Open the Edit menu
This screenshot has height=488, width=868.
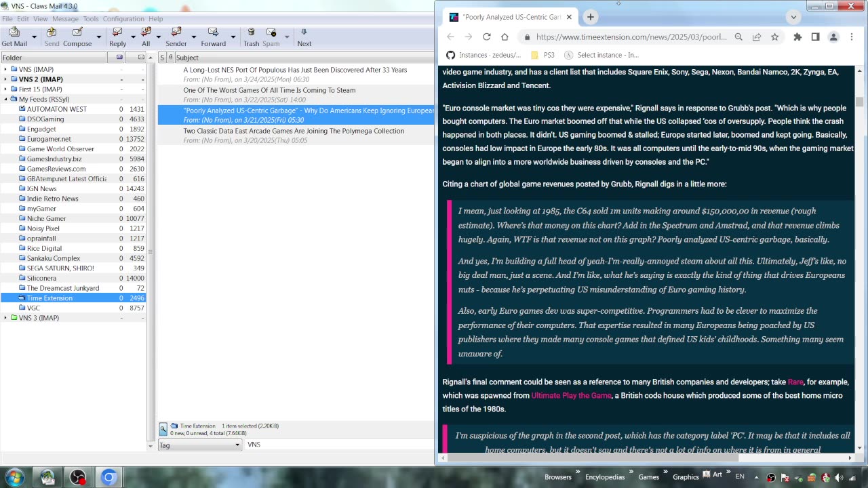pos(23,19)
